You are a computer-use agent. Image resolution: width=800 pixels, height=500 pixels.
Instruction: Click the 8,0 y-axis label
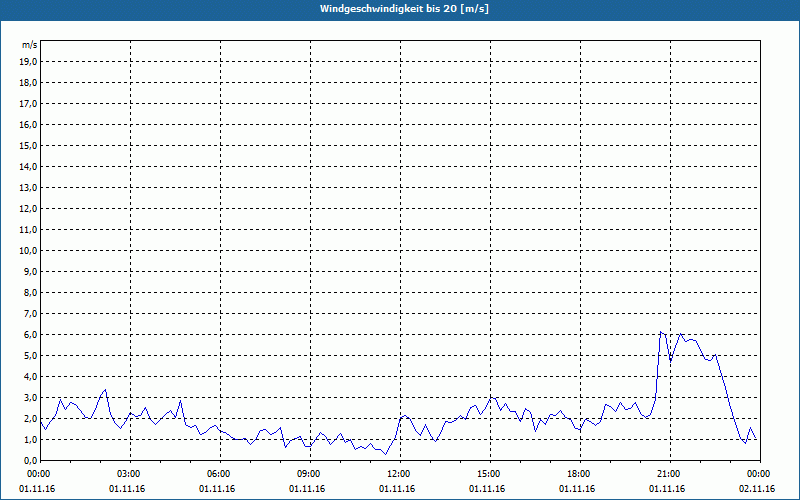click(30, 292)
